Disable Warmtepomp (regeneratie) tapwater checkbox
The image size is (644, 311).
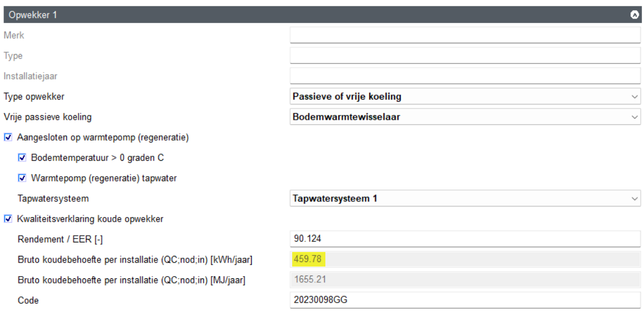click(x=22, y=178)
